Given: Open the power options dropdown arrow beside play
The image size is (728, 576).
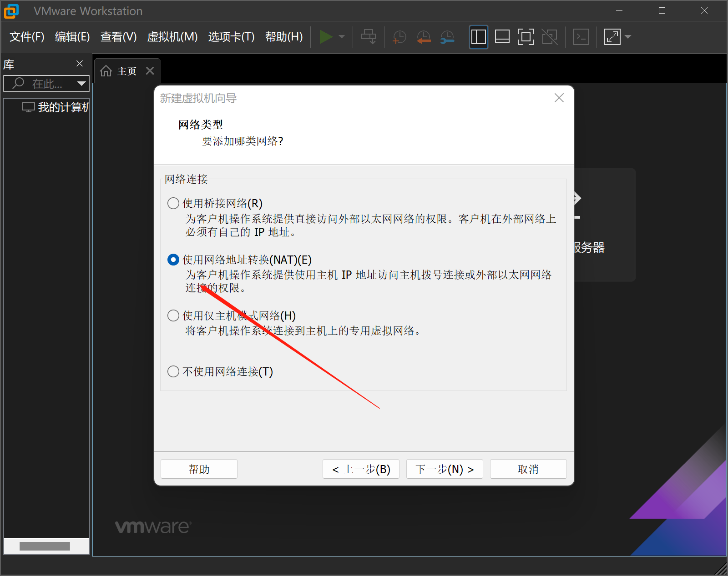Looking at the screenshot, I should coord(342,37).
